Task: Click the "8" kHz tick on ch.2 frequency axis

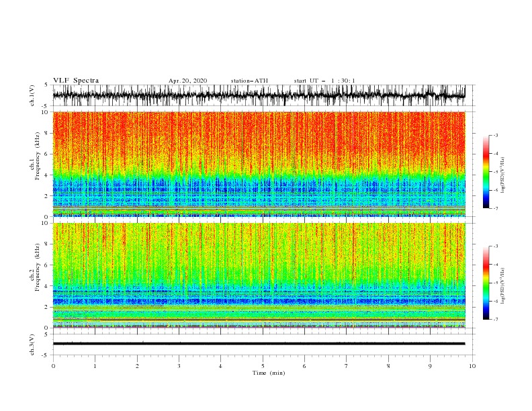Action: [x=47, y=244]
